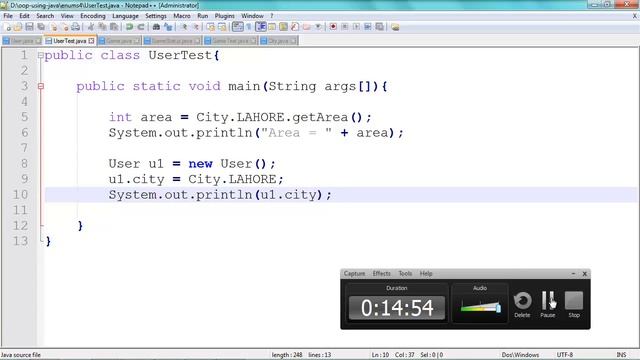Save the current file via toolbar
The height and width of the screenshot is (360, 640).
click(29, 27)
